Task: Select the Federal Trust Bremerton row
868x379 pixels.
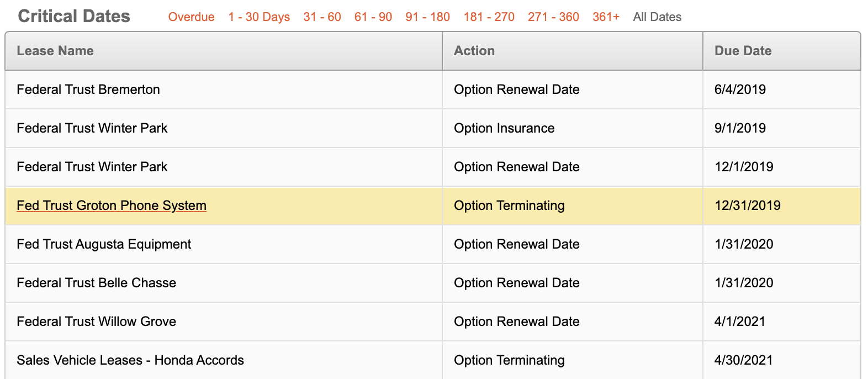Action: point(433,90)
